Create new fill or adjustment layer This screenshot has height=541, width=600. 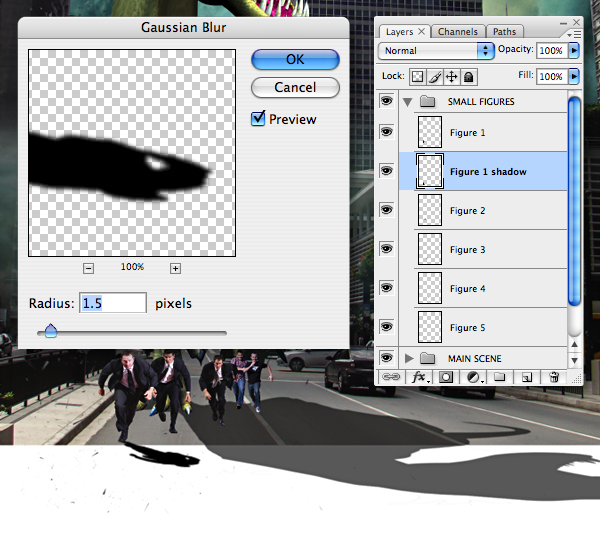tap(474, 378)
